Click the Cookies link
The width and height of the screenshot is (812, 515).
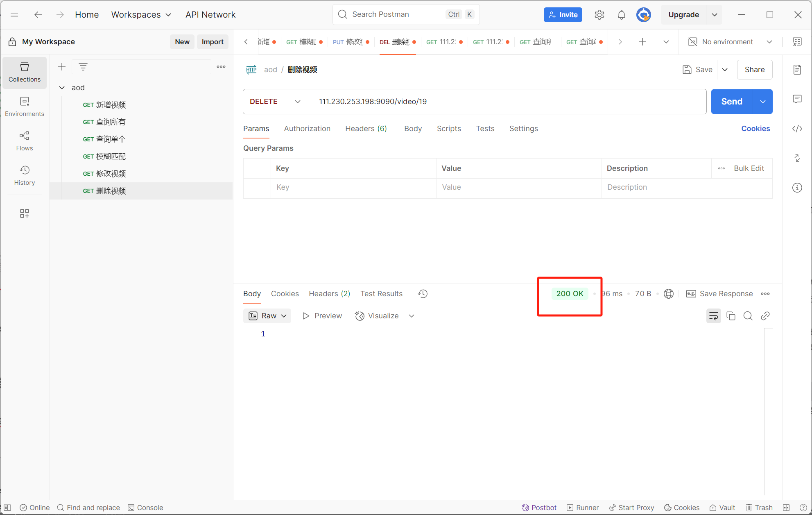pyautogui.click(x=755, y=129)
